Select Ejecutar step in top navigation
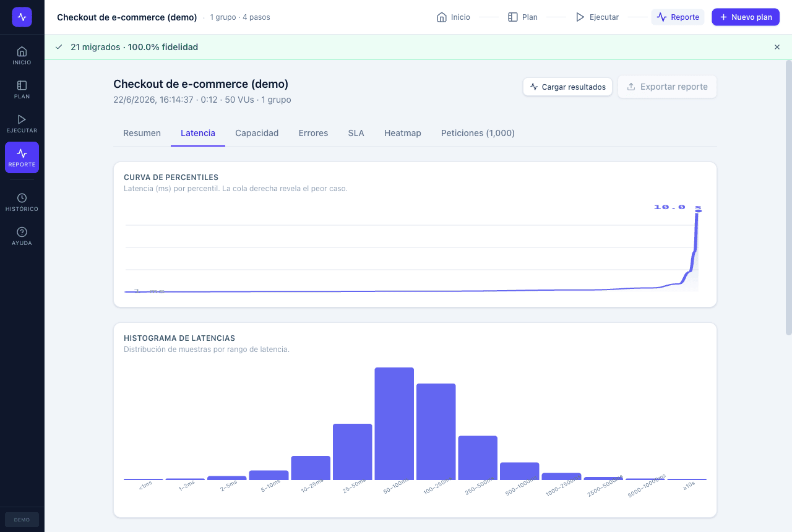 pos(597,17)
